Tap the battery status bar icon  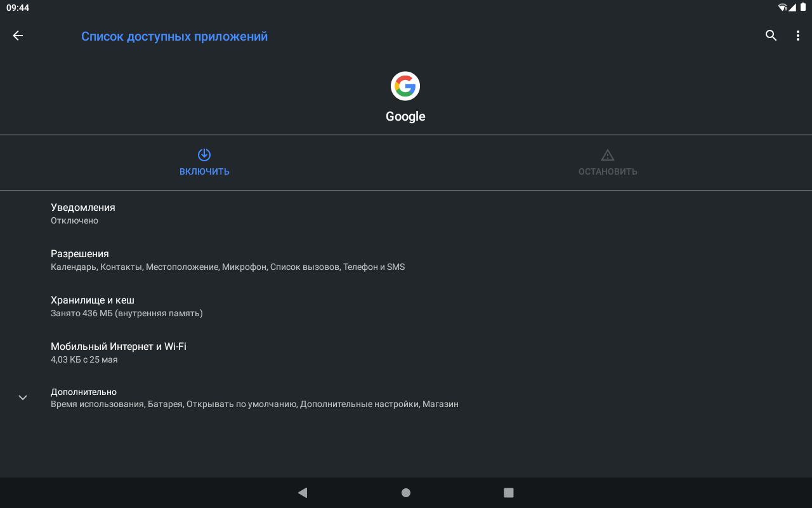point(802,8)
